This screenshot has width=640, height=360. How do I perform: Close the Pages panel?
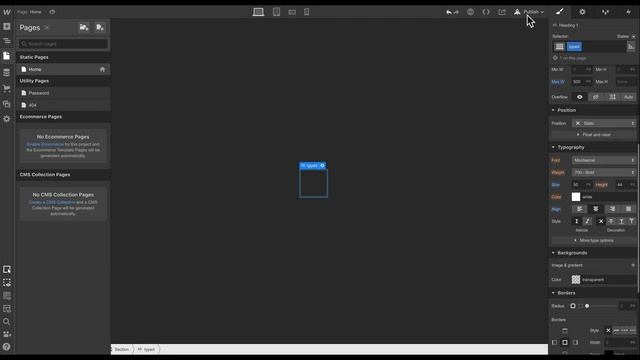click(47, 28)
